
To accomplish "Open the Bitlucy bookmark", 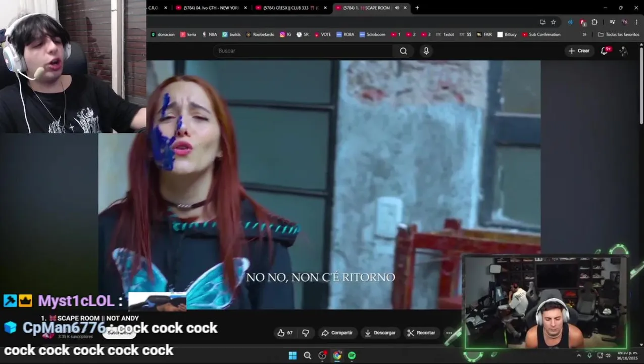I will tap(507, 34).
